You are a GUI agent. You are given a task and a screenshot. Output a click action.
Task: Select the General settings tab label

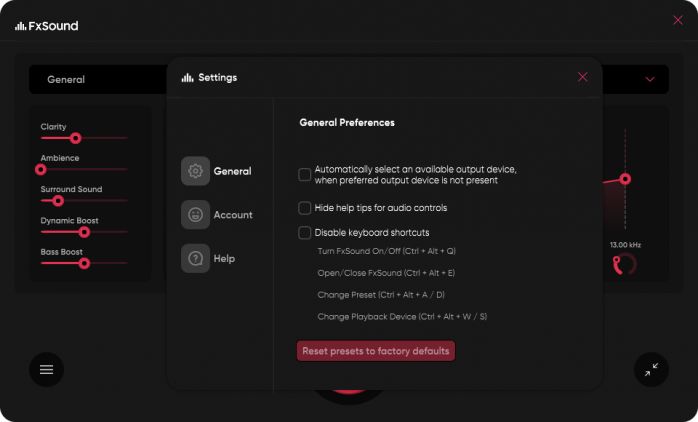tap(232, 171)
